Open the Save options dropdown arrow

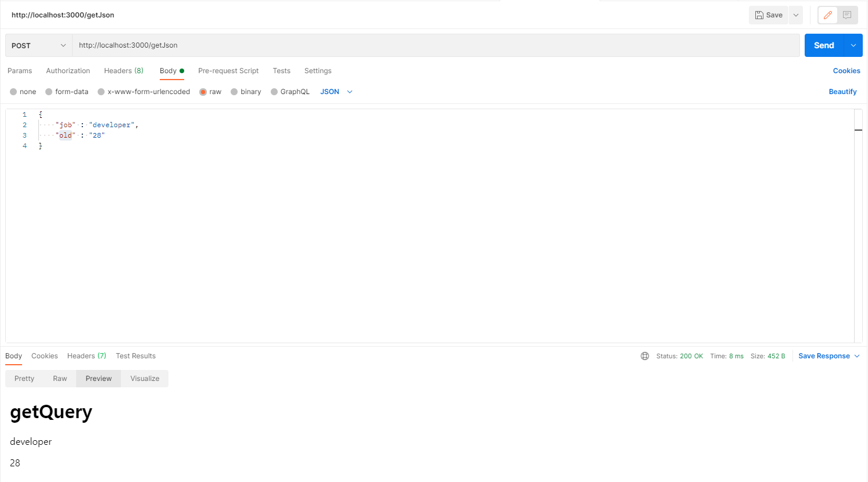(796, 15)
